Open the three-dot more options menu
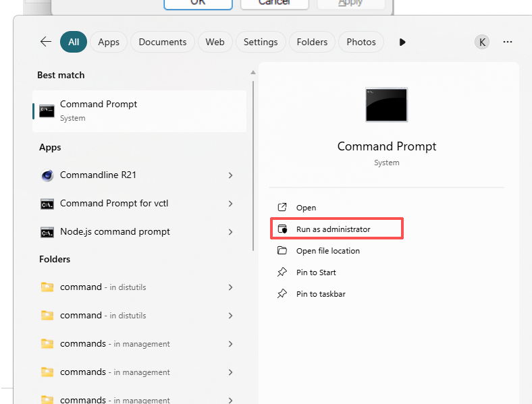Screen dimensions: 532x404 click(x=508, y=42)
